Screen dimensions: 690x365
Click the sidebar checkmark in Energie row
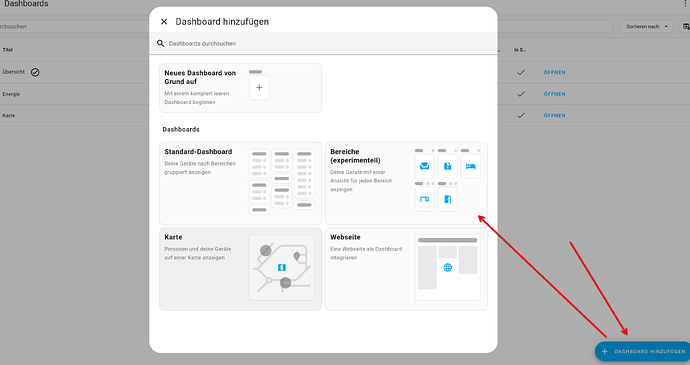tap(521, 94)
